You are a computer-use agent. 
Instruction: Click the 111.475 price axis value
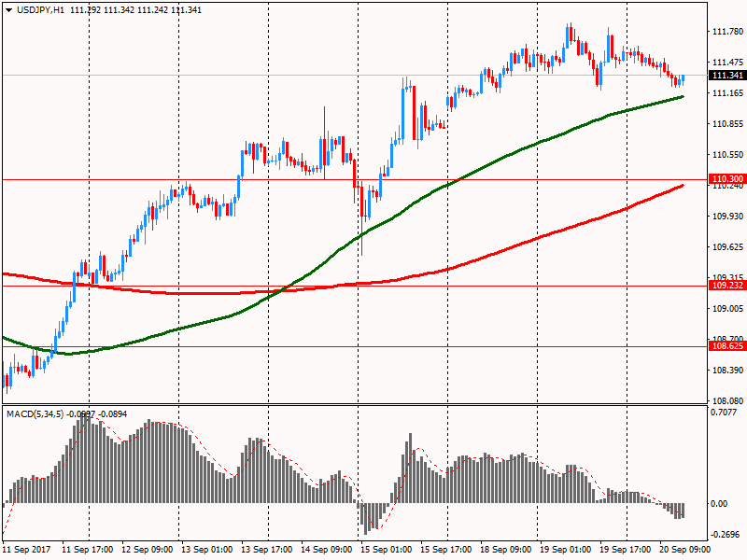(x=727, y=63)
